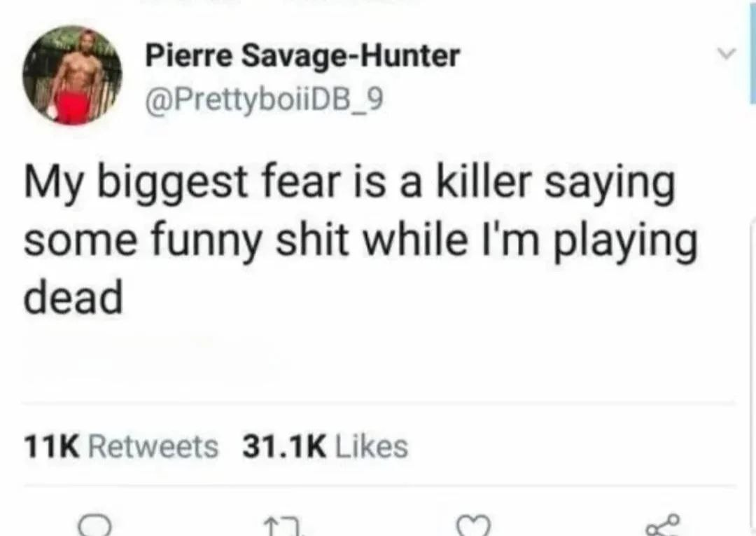Tap the share icon below the tweet
Viewport: 756px width, 536px height.
pos(662,526)
